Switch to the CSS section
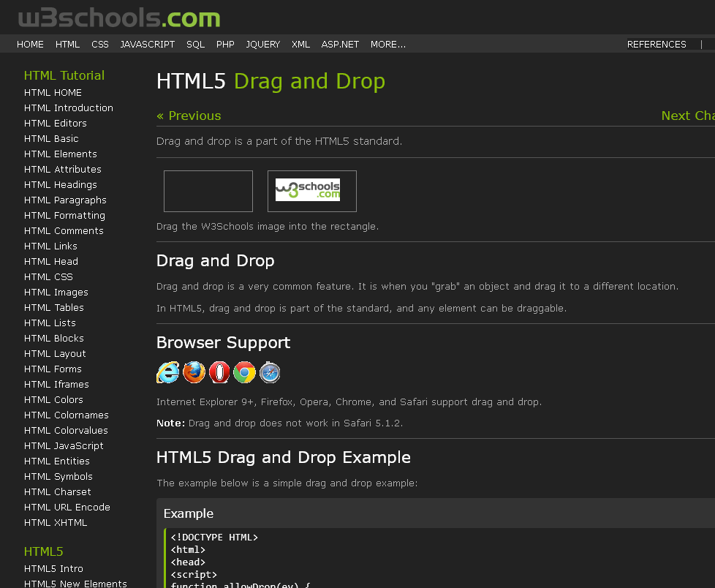This screenshot has width=715, height=588. [x=99, y=45]
